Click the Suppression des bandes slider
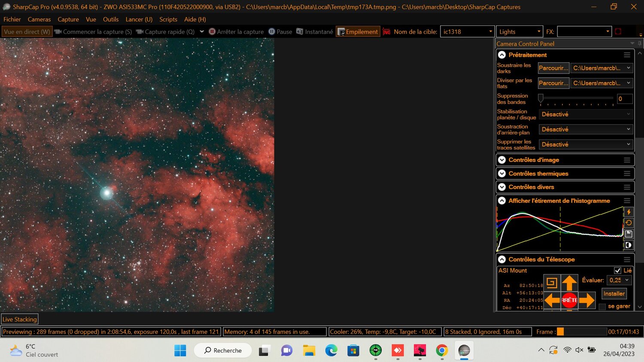Viewport: 644px width, 362px height. click(576, 99)
